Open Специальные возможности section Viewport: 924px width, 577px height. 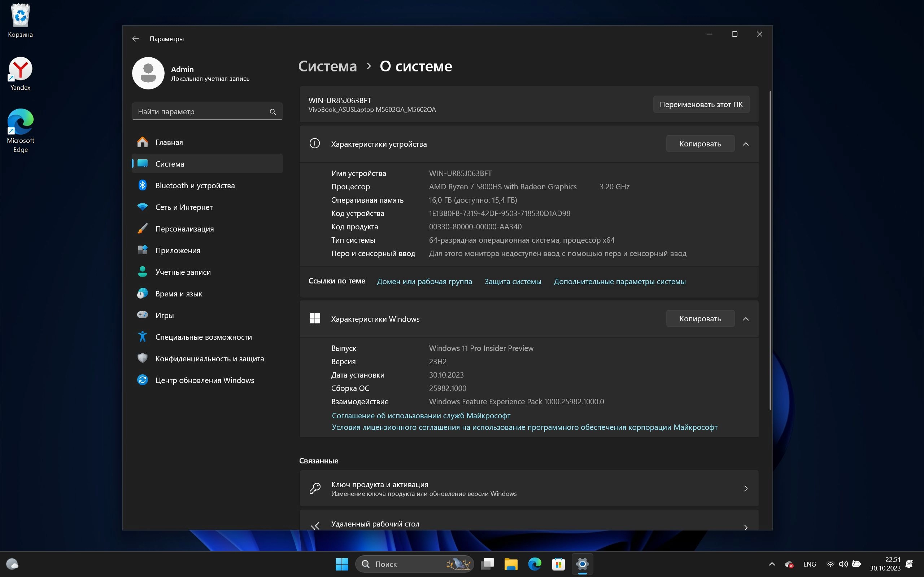[x=203, y=337]
